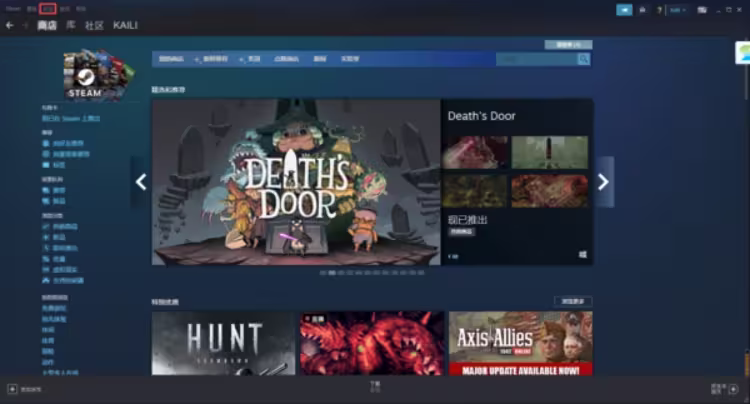Image resolution: width=750 pixels, height=404 pixels.
Task: View dark olive Death's Door screenshot thumbnail
Action: pos(474,191)
